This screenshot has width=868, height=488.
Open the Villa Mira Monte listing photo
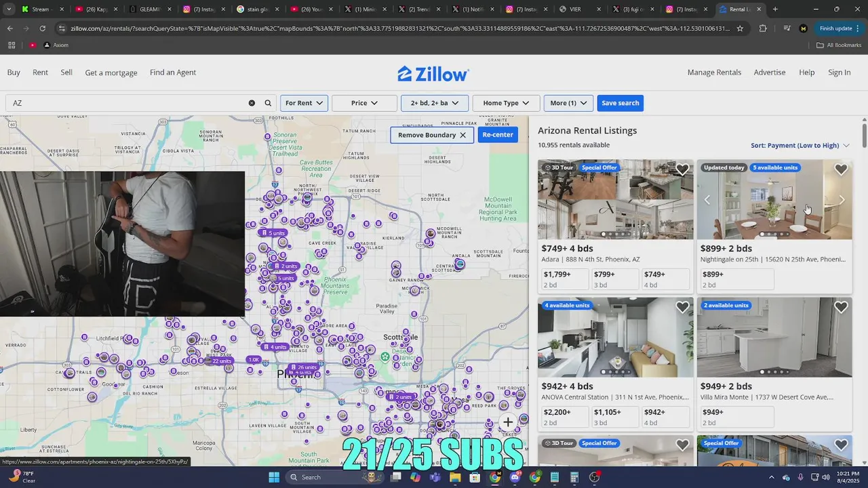click(774, 339)
